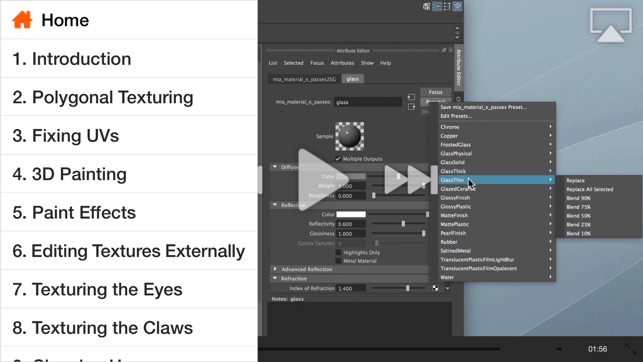Image resolution: width=643 pixels, height=362 pixels.
Task: Expand the Advanced Reflection section
Action: [x=275, y=269]
